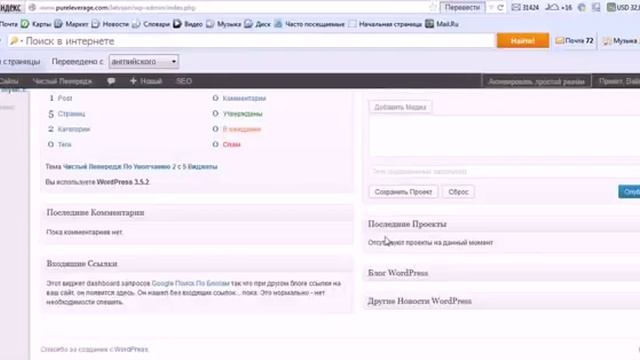Open the Mail.Ru bookmark

pyautogui.click(x=442, y=24)
